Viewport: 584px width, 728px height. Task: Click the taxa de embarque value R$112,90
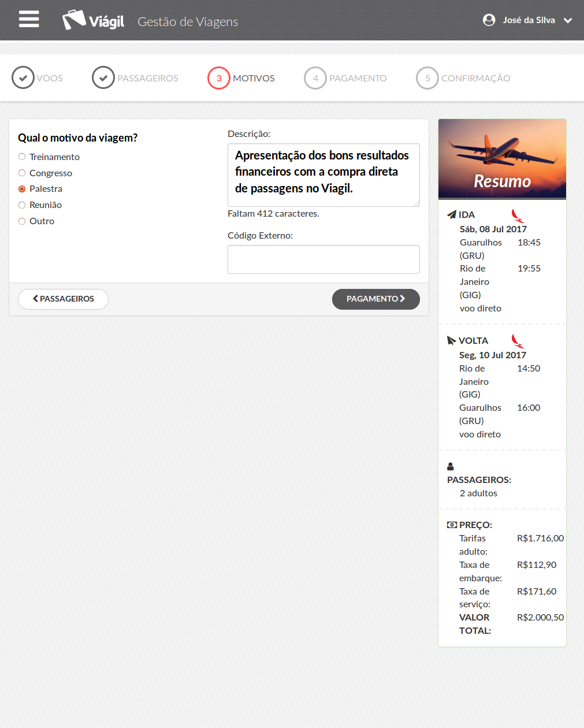point(537,564)
